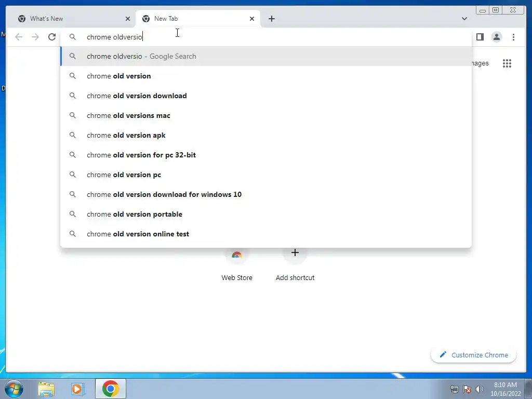
Task: Open Chrome three-dot menu
Action: [513, 37]
